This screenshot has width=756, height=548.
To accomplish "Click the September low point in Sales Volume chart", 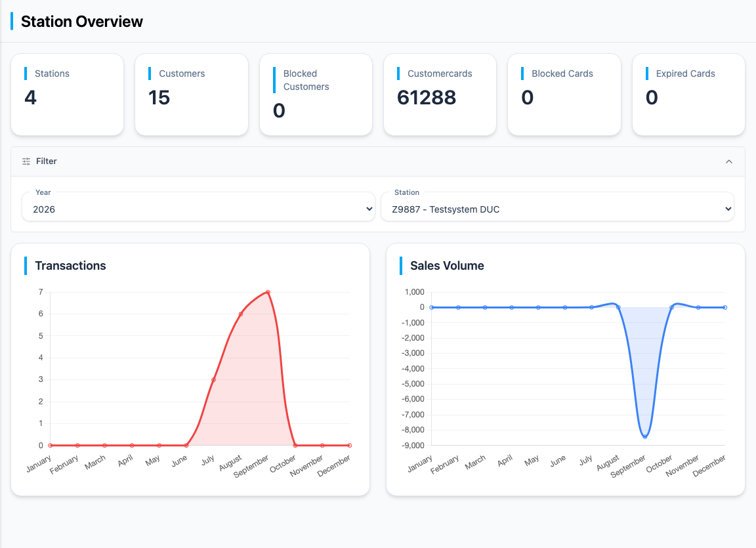I will click(x=644, y=436).
